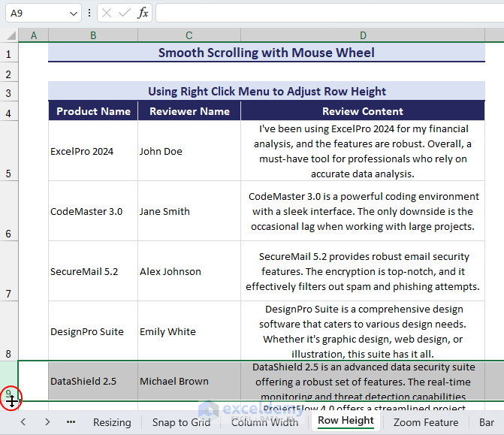Click the Reviewer Name header cell
The width and height of the screenshot is (504, 435).
pos(189,111)
